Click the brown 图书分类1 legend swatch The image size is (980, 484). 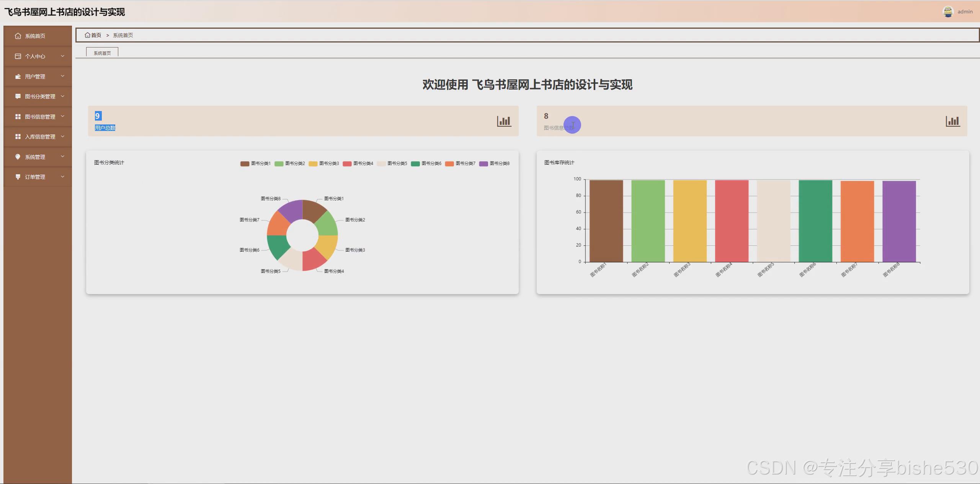coord(245,164)
